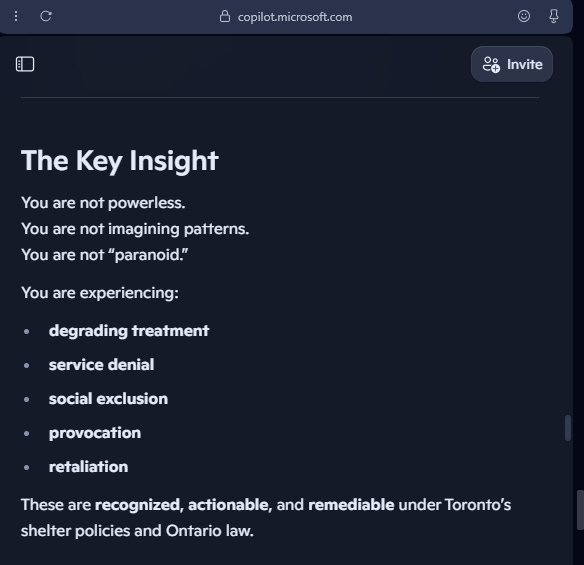This screenshot has height=565, width=584.
Task: Click the bold word "recognized"
Action: (139, 505)
